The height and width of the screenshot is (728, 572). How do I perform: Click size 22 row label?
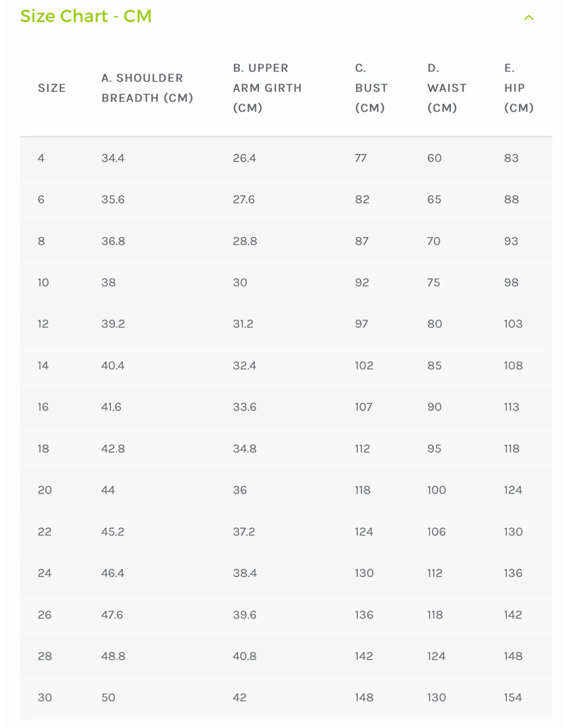(x=45, y=532)
